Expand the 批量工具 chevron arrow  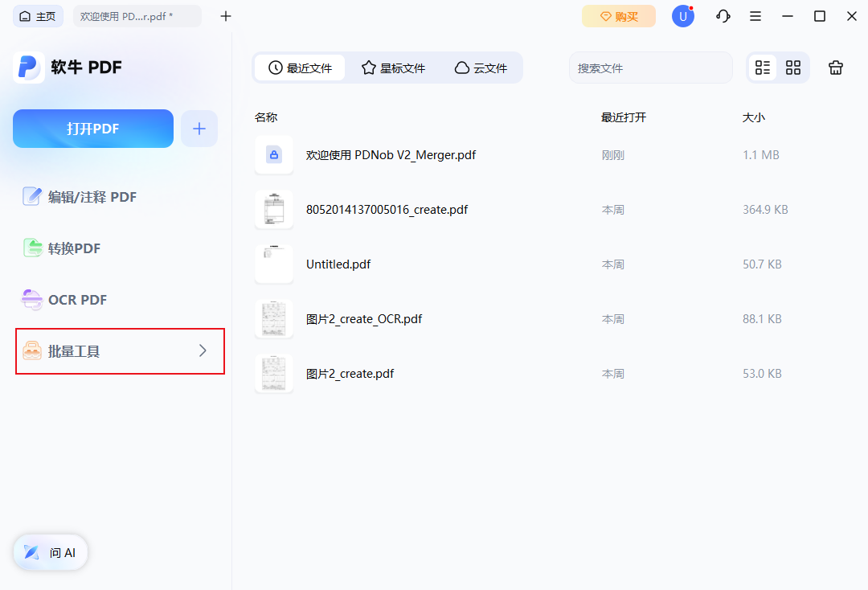(x=203, y=351)
